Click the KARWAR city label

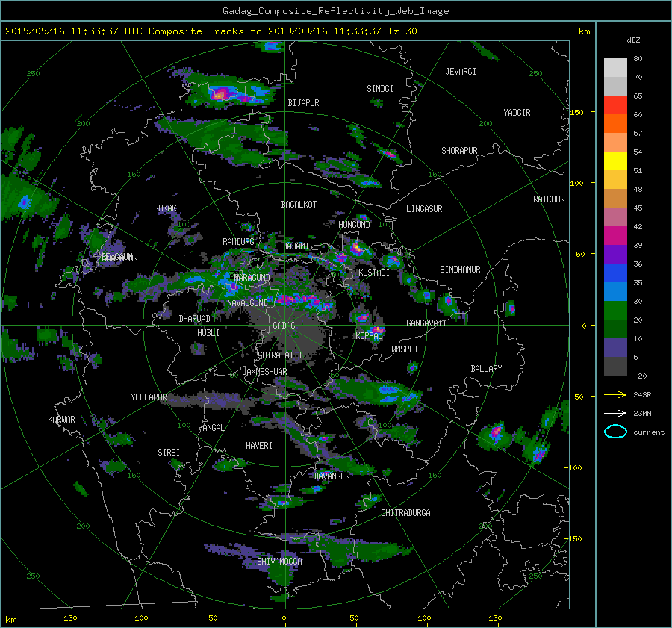pyautogui.click(x=61, y=420)
